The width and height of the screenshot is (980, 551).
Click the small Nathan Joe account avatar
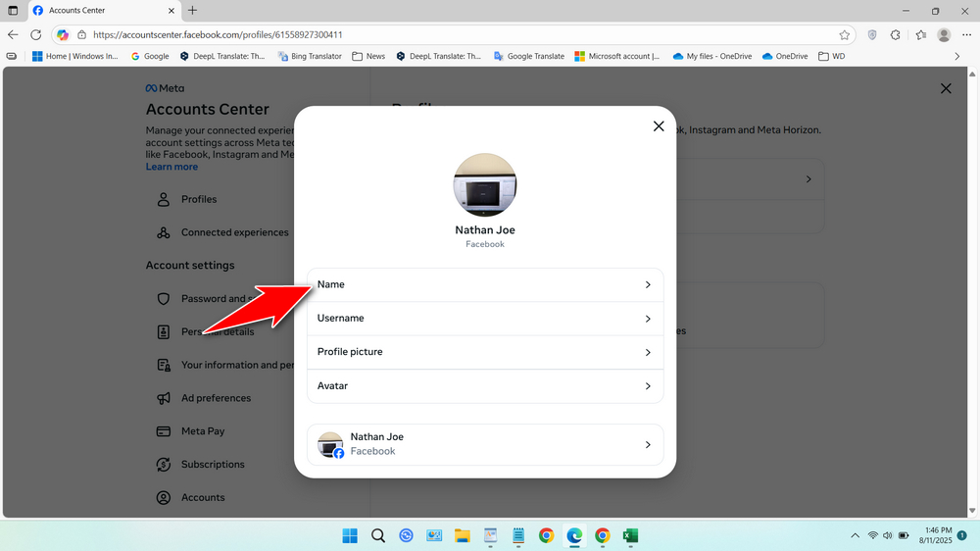[x=330, y=445]
